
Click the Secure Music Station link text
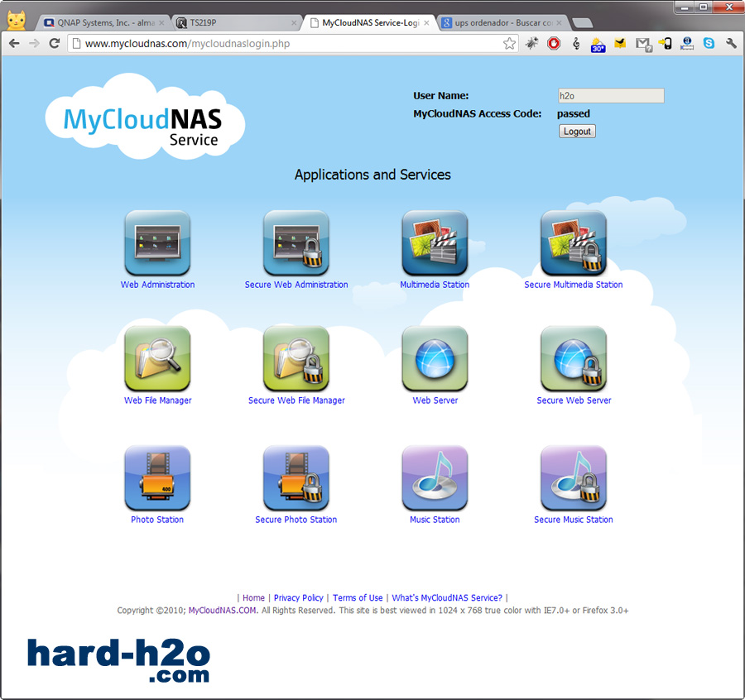[x=574, y=520]
